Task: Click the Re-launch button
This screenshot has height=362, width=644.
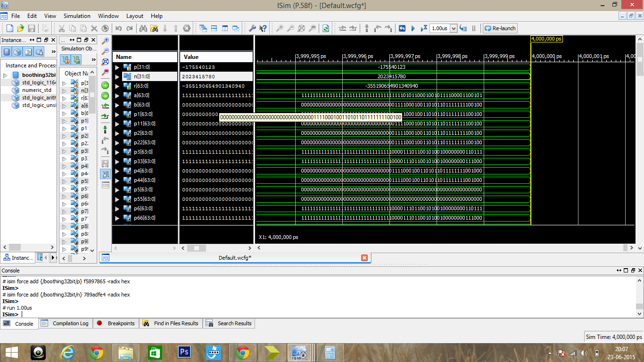Action: 499,28
